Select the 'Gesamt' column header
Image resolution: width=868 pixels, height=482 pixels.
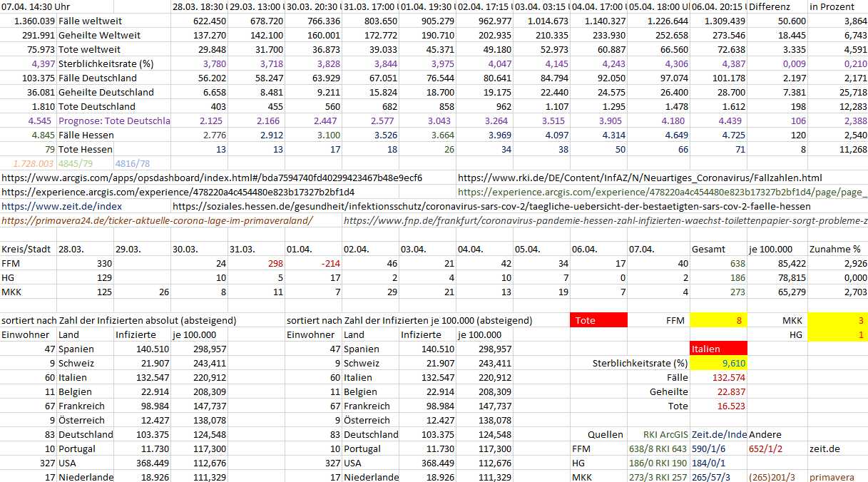coord(719,249)
